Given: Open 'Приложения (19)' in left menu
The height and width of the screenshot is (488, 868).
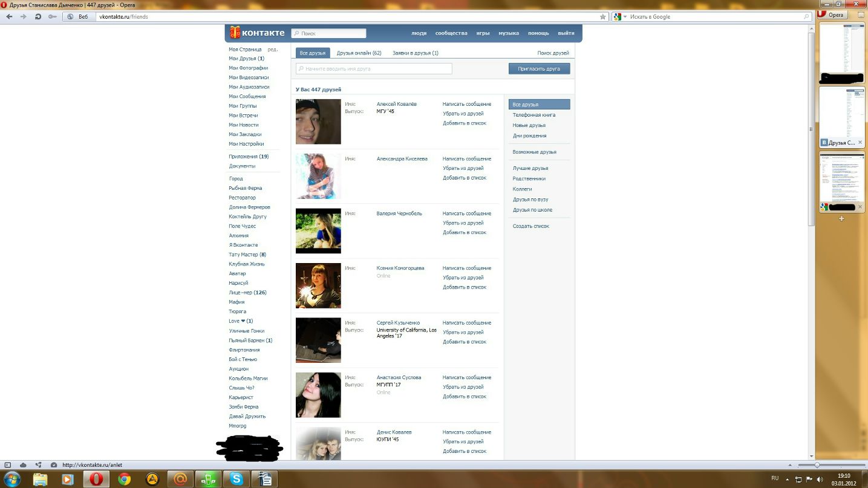Looking at the screenshot, I should [249, 157].
